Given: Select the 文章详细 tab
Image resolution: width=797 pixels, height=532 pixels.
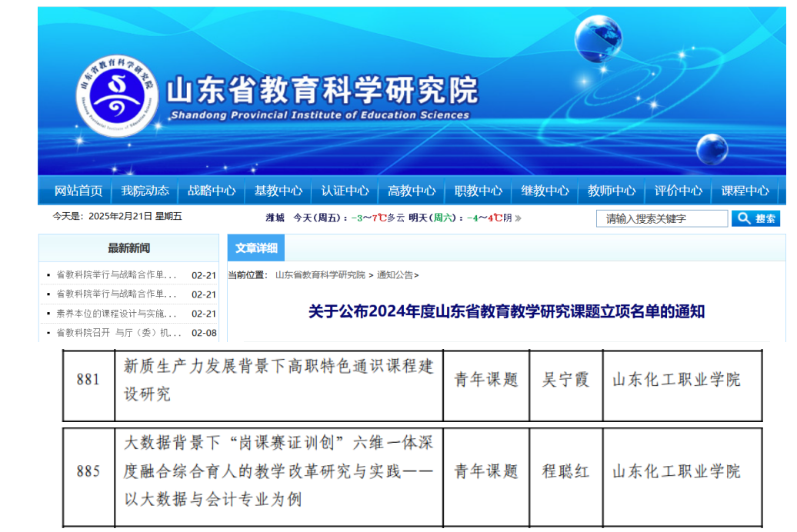Looking at the screenshot, I should [255, 248].
